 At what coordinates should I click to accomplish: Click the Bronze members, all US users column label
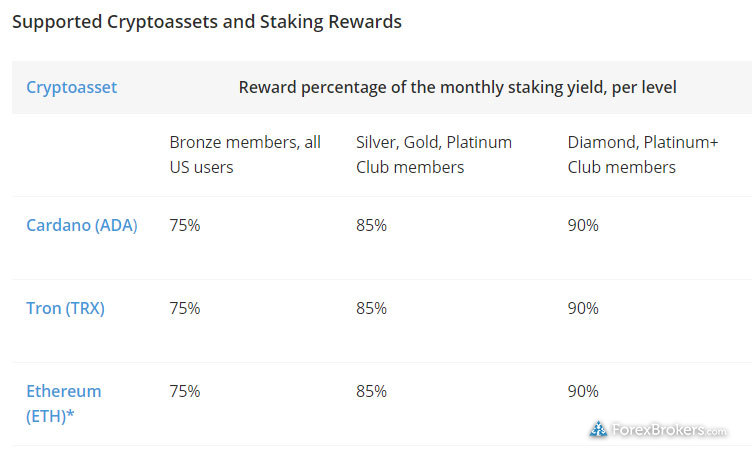tap(245, 155)
